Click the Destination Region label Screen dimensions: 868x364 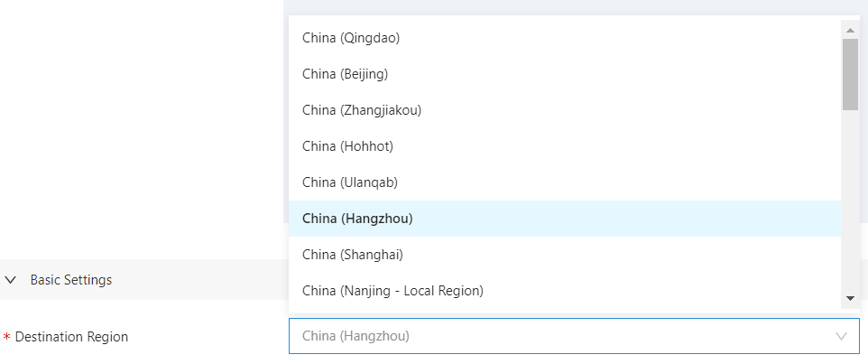pos(71,337)
